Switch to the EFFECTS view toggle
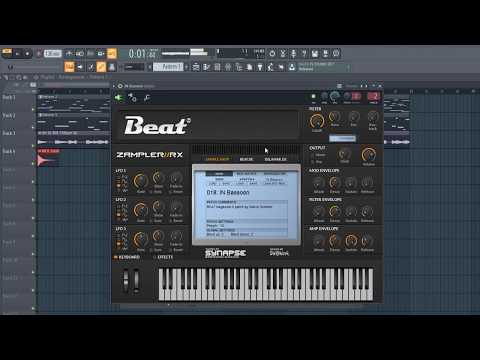 click(x=163, y=257)
